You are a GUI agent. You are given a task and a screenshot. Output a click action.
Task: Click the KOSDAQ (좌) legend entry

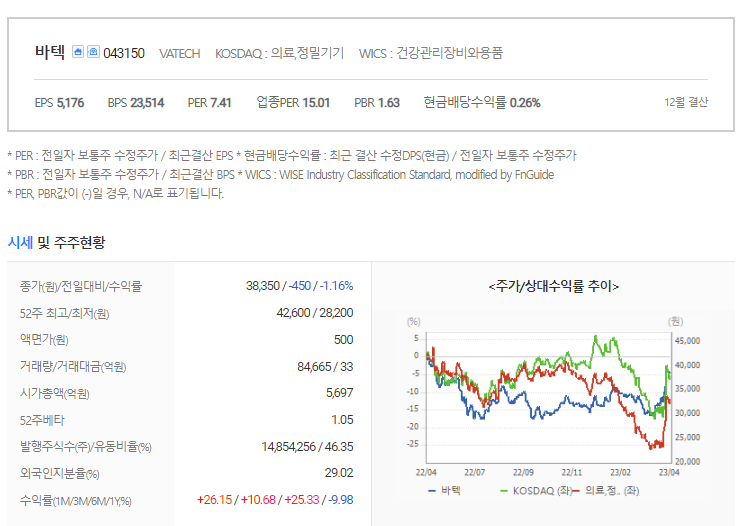[x=536, y=490]
